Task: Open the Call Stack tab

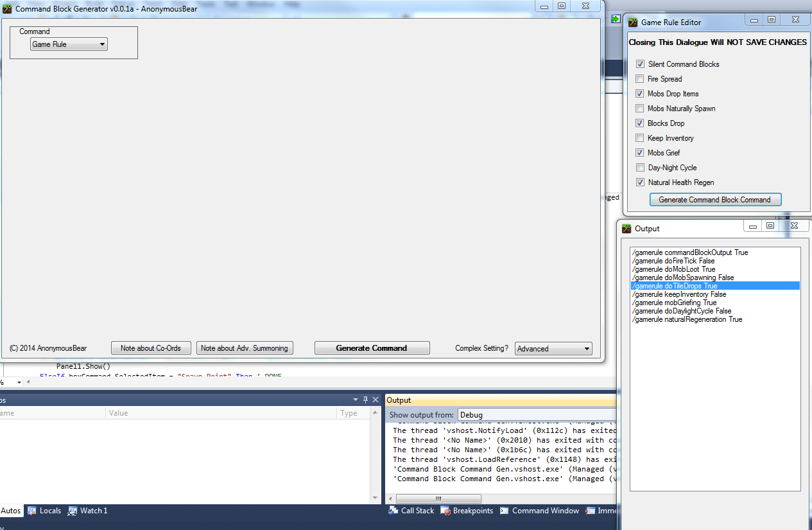Action: (x=411, y=511)
